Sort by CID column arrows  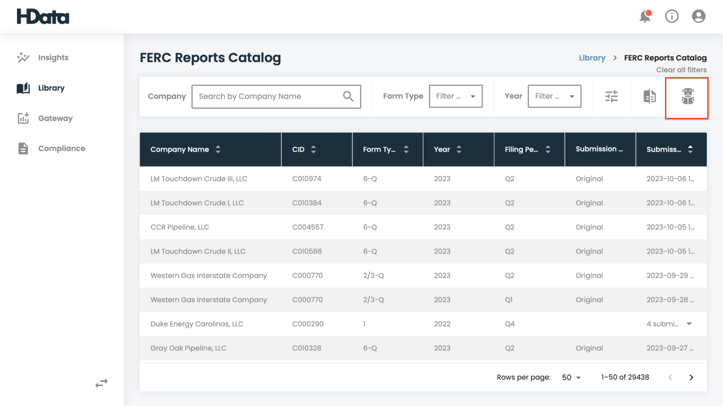click(313, 149)
